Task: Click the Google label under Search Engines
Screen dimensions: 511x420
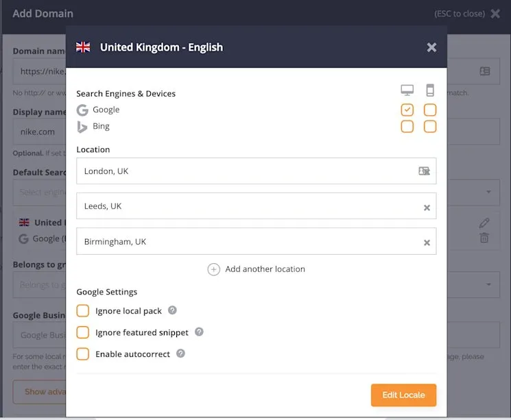Action: pyautogui.click(x=106, y=110)
